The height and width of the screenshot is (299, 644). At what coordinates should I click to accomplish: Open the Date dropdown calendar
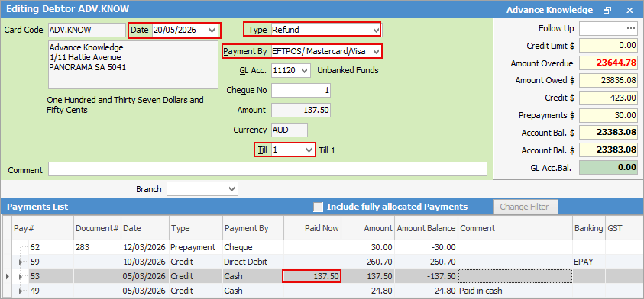coord(212,30)
